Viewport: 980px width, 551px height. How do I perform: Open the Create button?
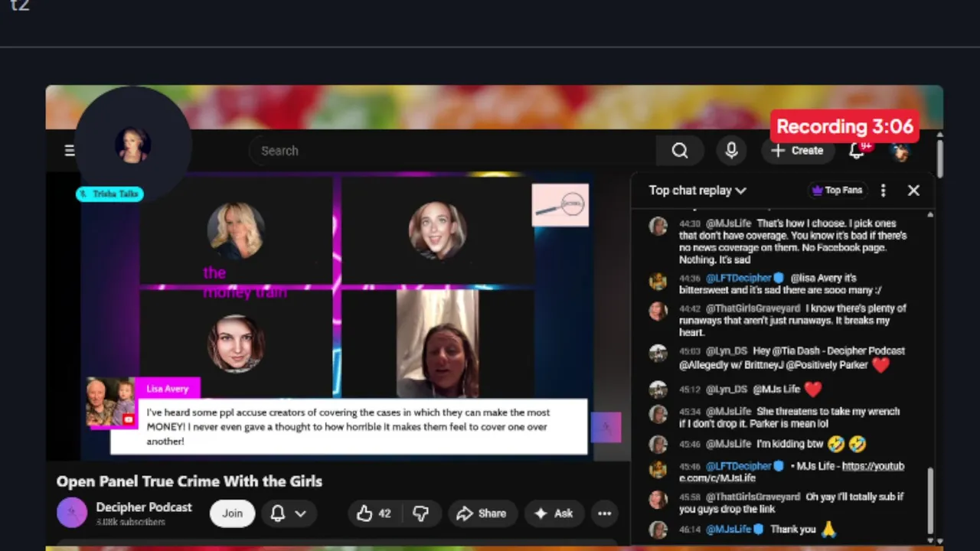point(797,151)
